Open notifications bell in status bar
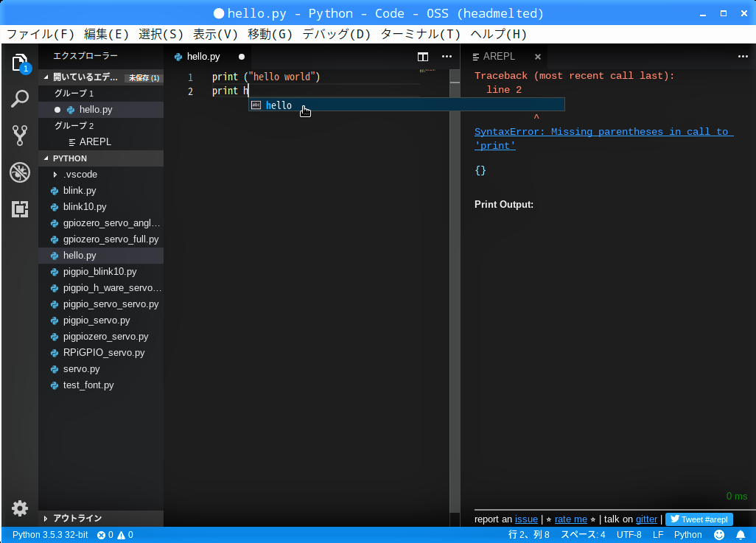The width and height of the screenshot is (756, 543). [x=741, y=535]
